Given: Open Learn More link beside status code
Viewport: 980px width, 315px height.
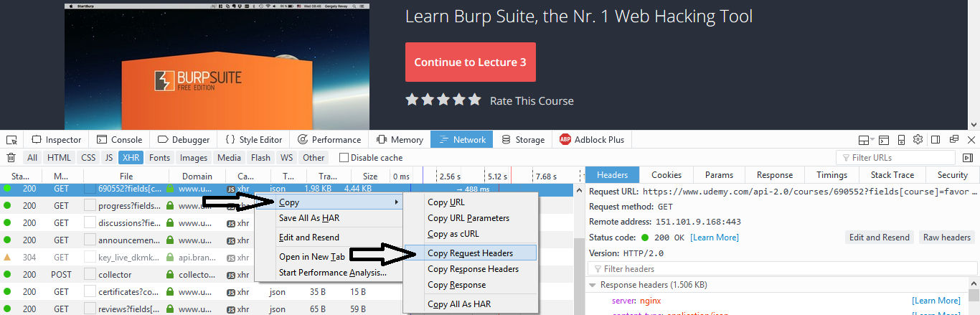Looking at the screenshot, I should coord(714,238).
